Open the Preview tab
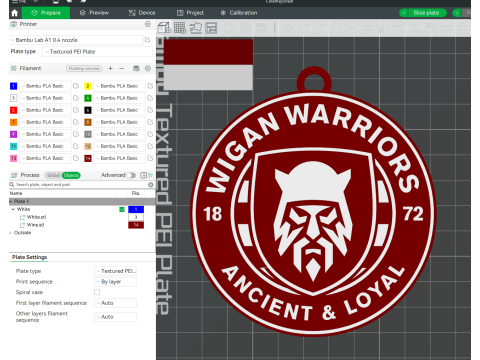The height and width of the screenshot is (360, 480). coord(94,13)
